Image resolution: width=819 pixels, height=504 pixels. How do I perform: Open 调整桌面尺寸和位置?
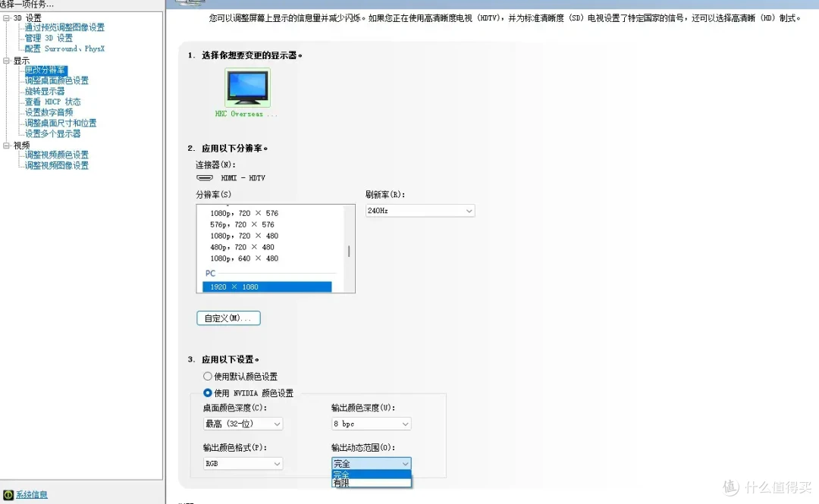(61, 124)
